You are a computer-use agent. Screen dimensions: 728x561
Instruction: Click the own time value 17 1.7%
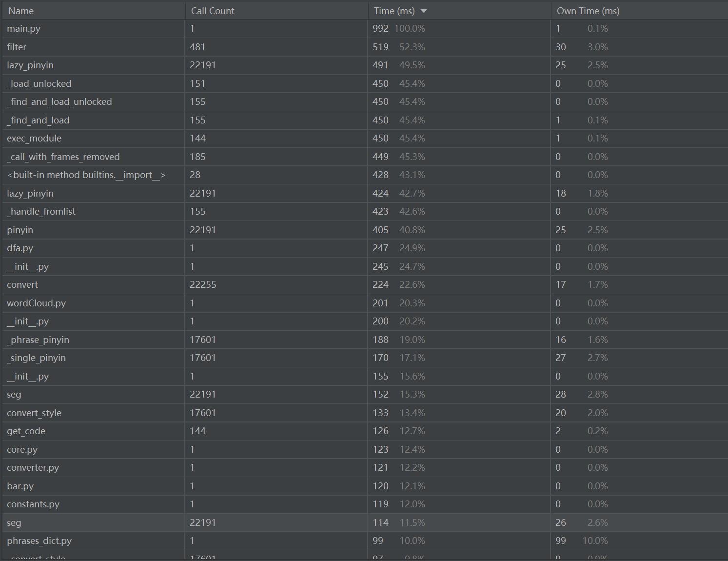582,285
